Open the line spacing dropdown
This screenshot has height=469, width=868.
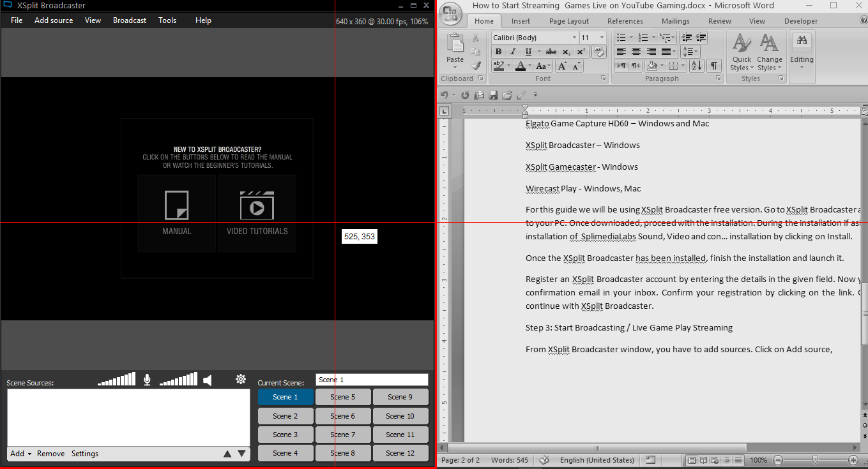coord(690,52)
